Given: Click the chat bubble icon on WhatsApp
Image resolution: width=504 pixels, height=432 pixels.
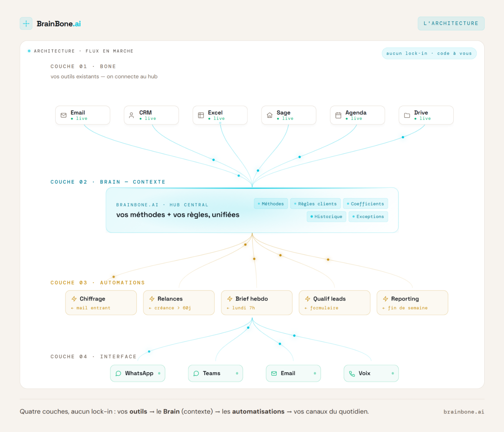Looking at the screenshot, I should (118, 373).
